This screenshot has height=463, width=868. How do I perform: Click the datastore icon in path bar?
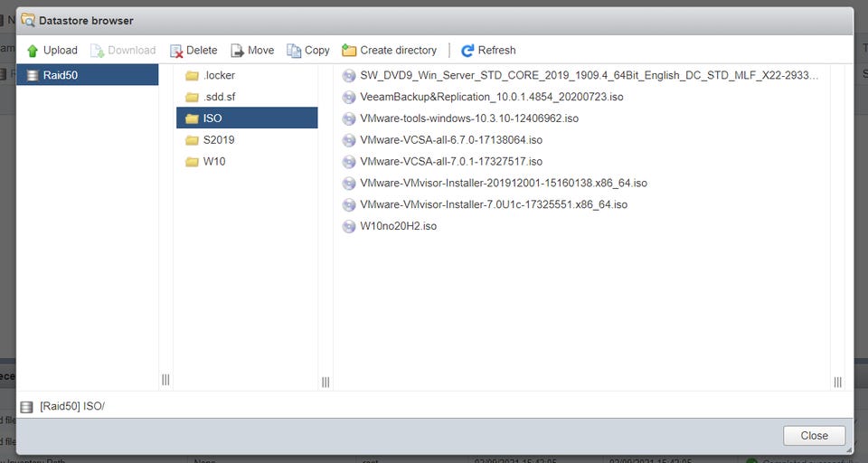[26, 407]
